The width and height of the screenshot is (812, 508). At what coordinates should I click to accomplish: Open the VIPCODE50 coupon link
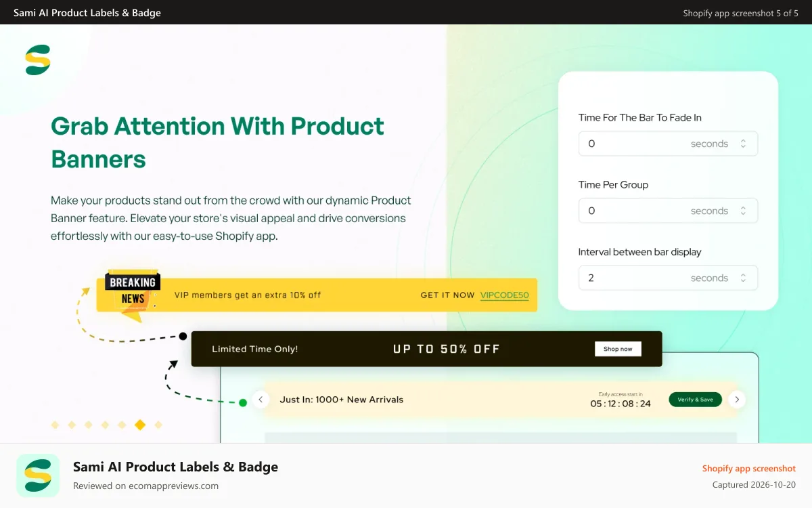505,295
